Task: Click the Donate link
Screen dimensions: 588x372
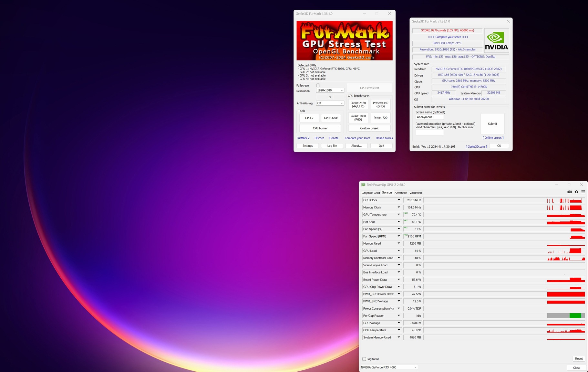Action: 334,138
